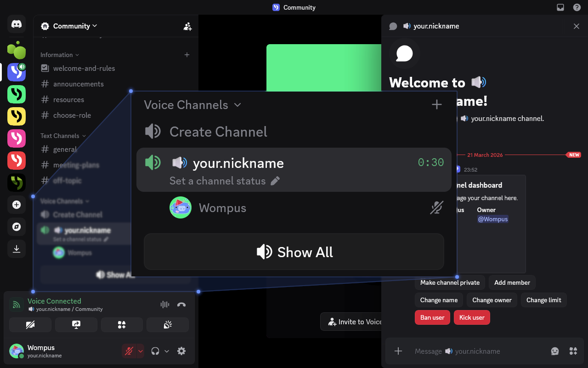Open the audio output device chevron

[x=167, y=351]
